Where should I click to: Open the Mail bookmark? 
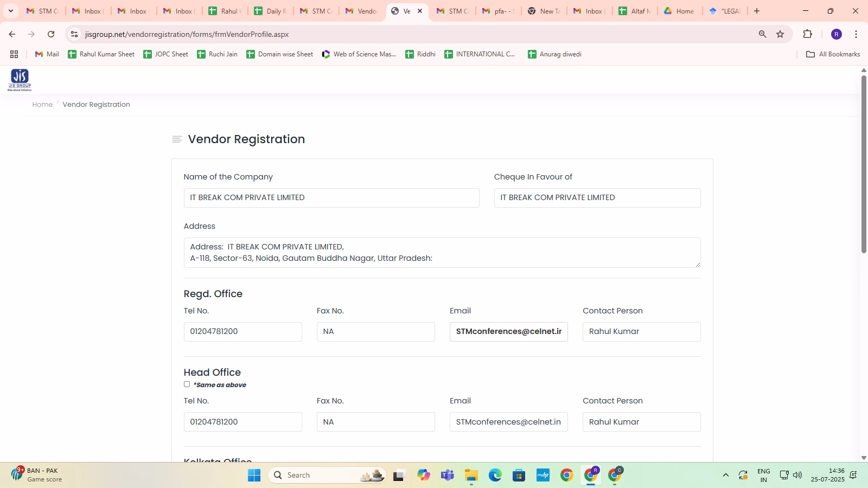pyautogui.click(x=47, y=54)
